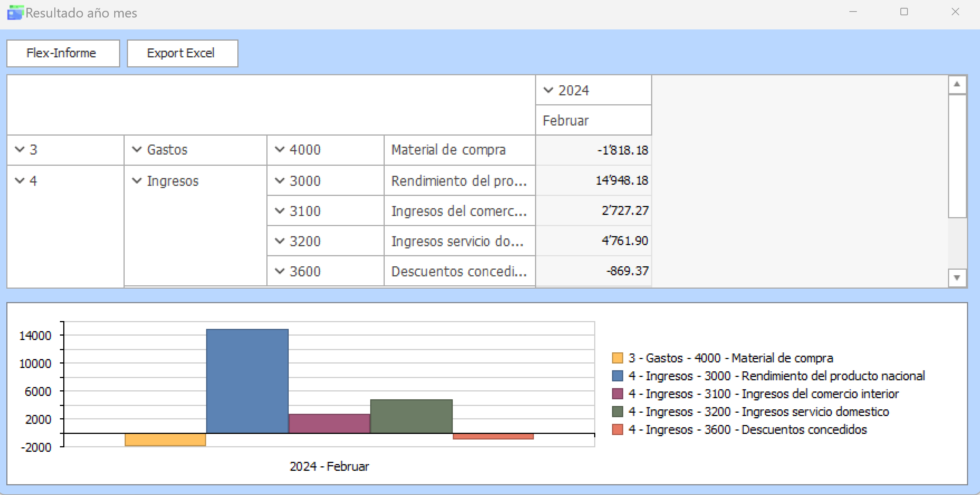
Task: Click scrollbar down arrow in table
Action: (x=957, y=277)
